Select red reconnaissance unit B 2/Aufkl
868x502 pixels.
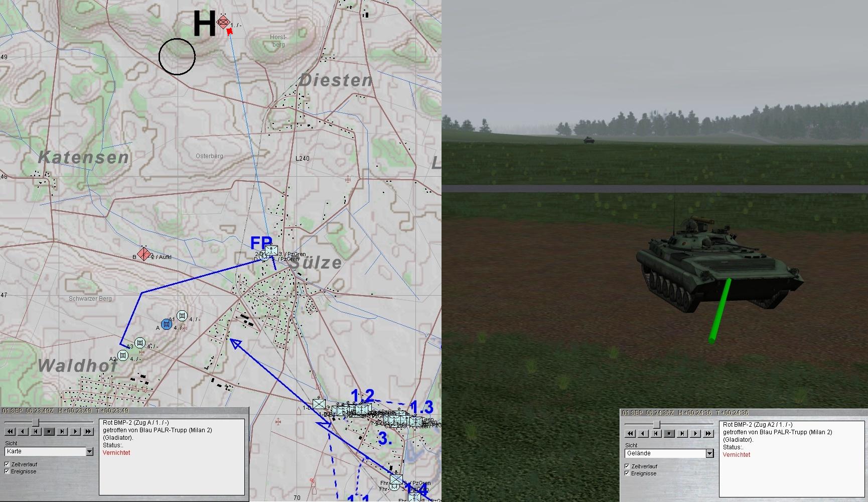(144, 254)
